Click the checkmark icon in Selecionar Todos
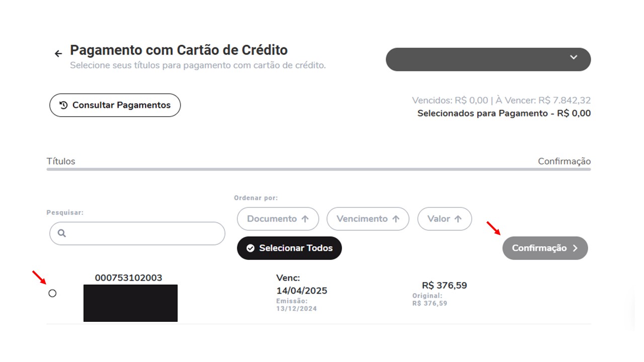Image resolution: width=644 pixels, height=362 pixels. pos(251,248)
